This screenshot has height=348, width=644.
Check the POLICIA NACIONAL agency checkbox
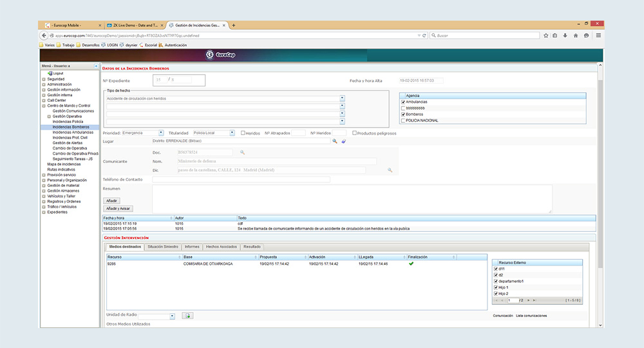pos(403,120)
